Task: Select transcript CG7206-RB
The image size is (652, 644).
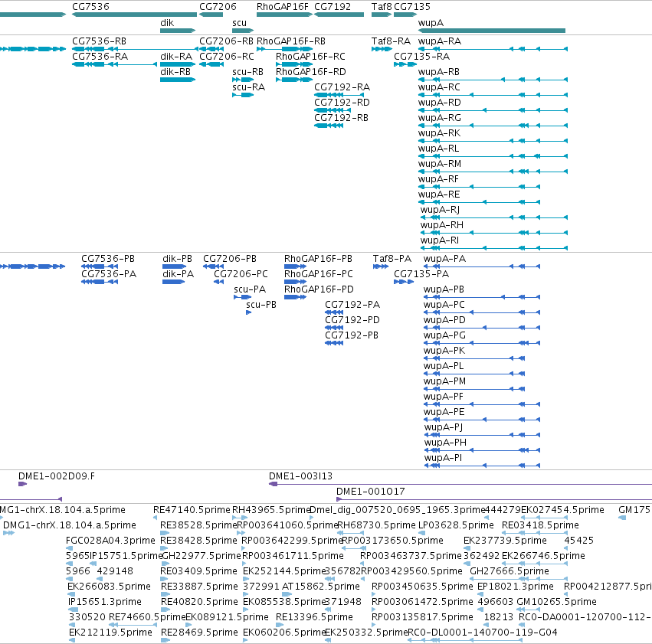Action: click(x=226, y=41)
